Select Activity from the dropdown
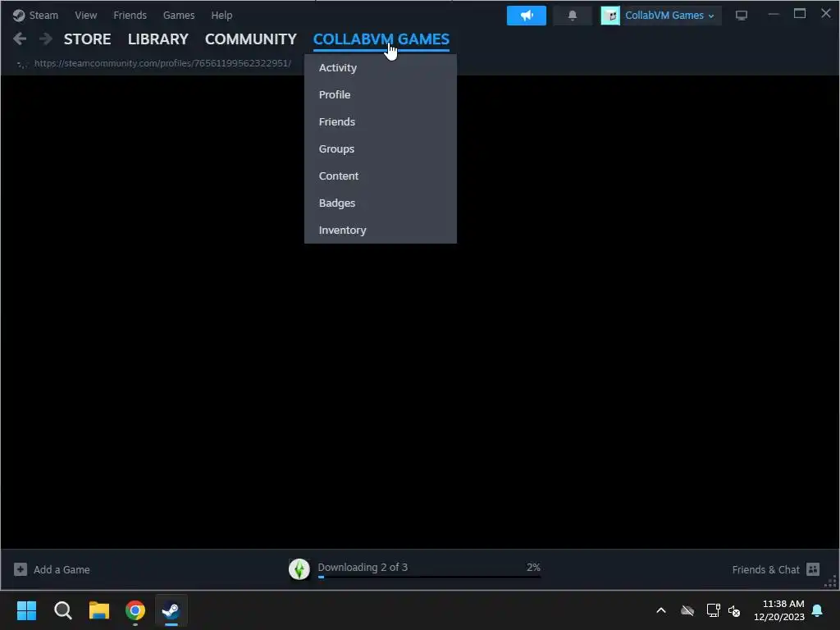The height and width of the screenshot is (630, 840). (x=381, y=67)
